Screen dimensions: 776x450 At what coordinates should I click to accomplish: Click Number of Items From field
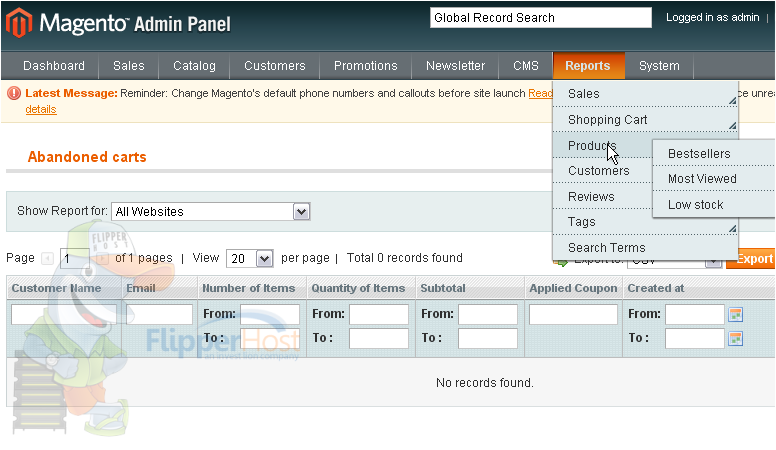[x=270, y=314]
